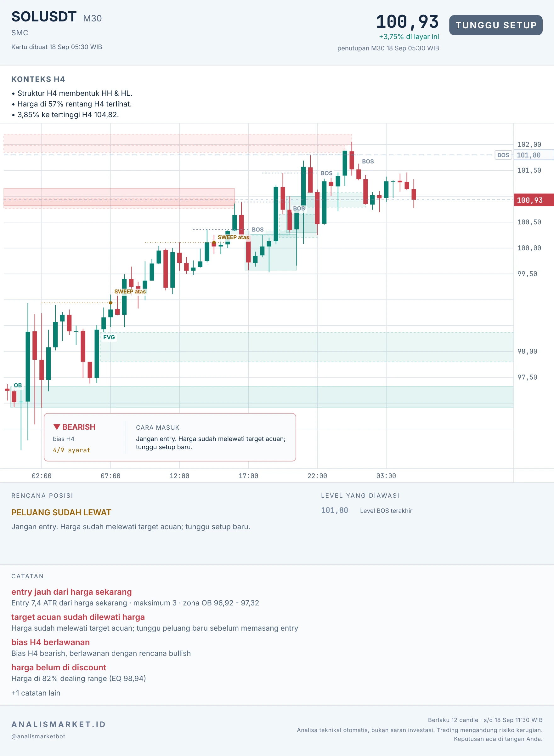This screenshot has width=554, height=756.
Task: Click the FVG zone label on chart
Action: 109,337
